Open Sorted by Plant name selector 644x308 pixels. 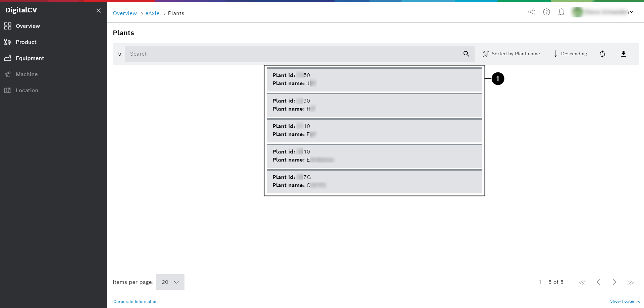(511, 54)
